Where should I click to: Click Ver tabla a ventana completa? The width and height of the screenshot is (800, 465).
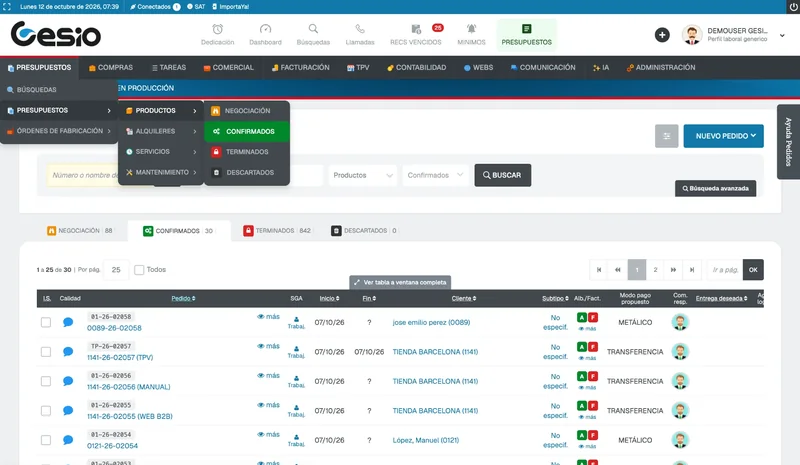400,282
